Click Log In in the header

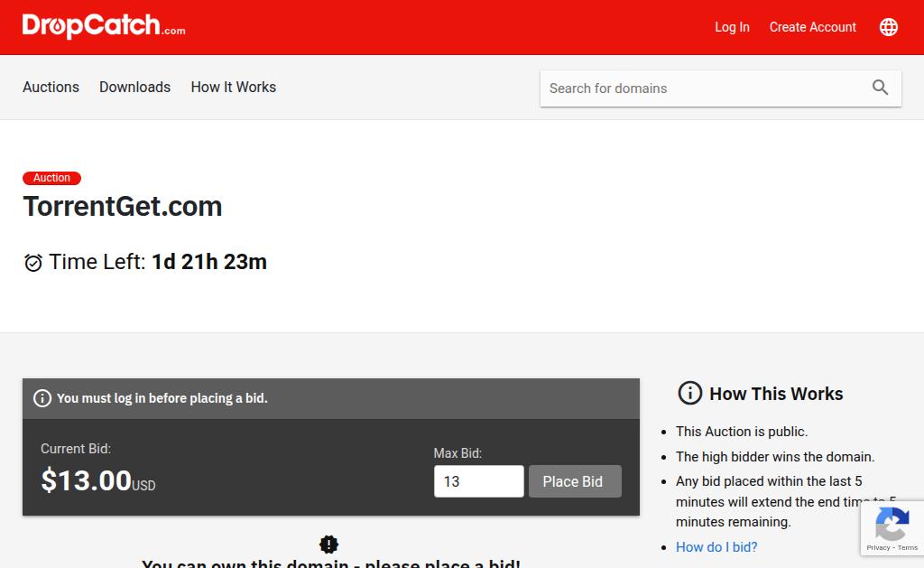(732, 27)
